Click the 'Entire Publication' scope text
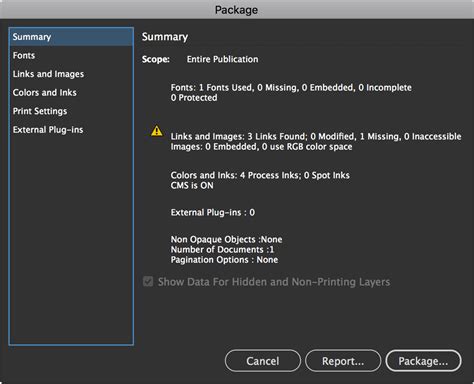474x384 pixels. point(222,59)
